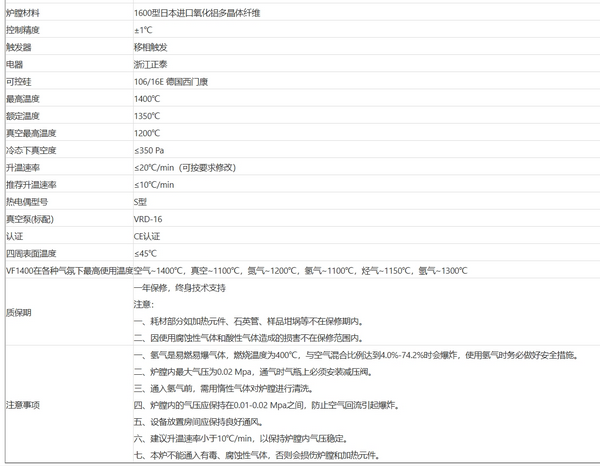Select the 注意事项 label

click(x=23, y=405)
